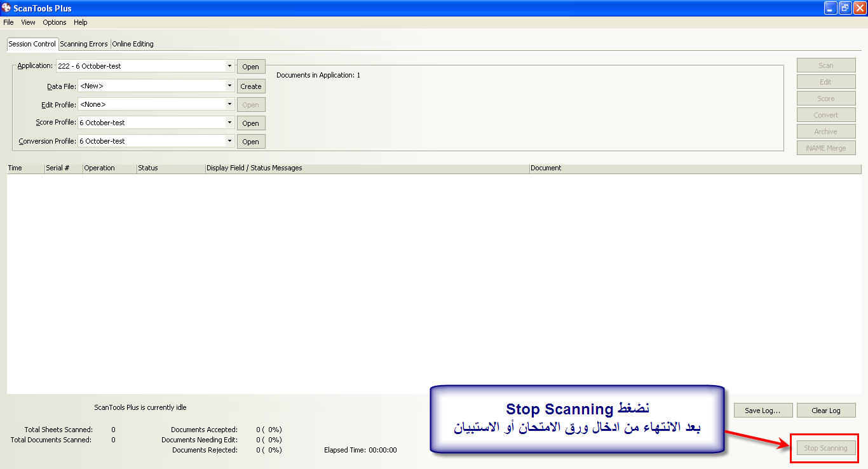Screen dimensions: 868x469
Task: Switch to the Scanning Errors tab
Action: coord(84,44)
